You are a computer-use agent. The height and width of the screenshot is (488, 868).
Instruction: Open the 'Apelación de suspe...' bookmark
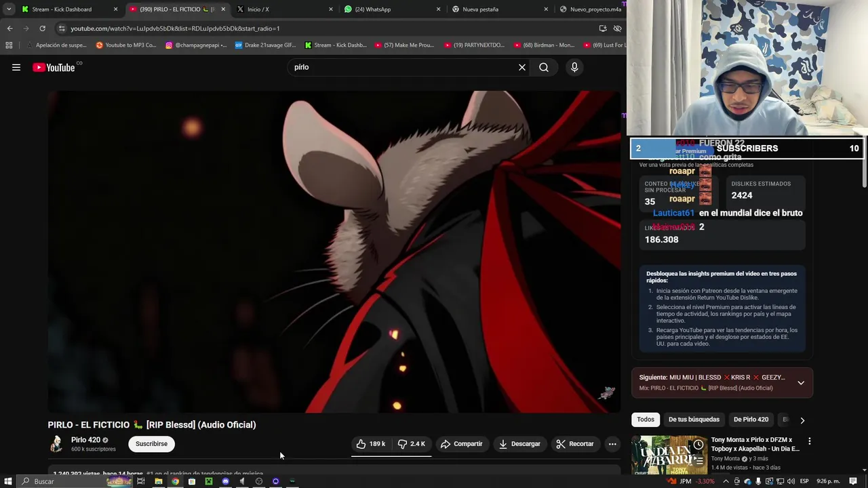[x=56, y=45]
